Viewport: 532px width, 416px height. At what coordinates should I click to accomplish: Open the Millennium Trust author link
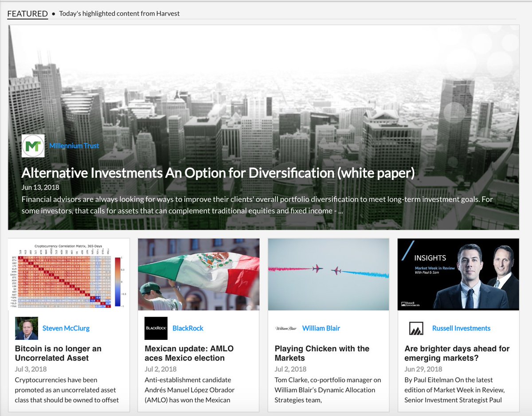tap(74, 146)
